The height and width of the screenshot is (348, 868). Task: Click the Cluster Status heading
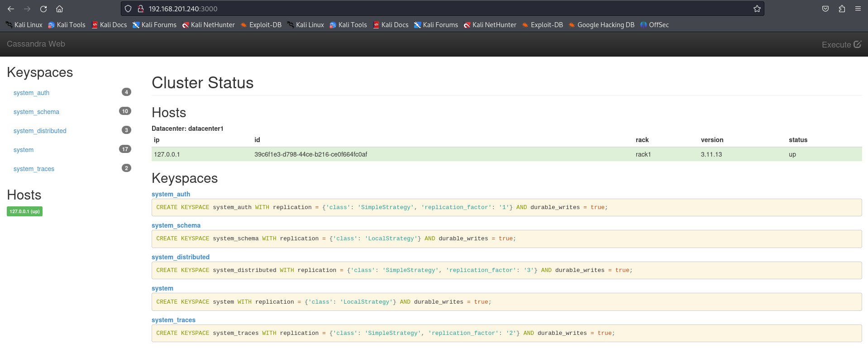[202, 83]
